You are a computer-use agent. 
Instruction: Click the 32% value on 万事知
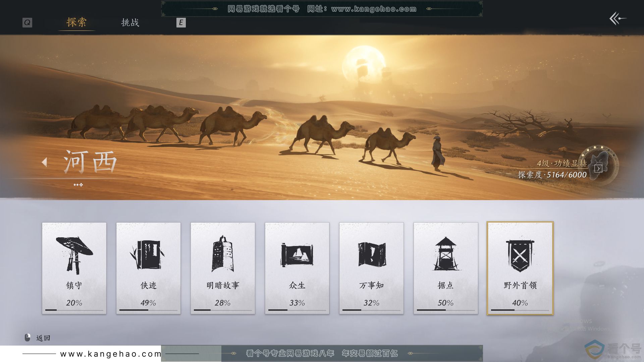(x=372, y=303)
